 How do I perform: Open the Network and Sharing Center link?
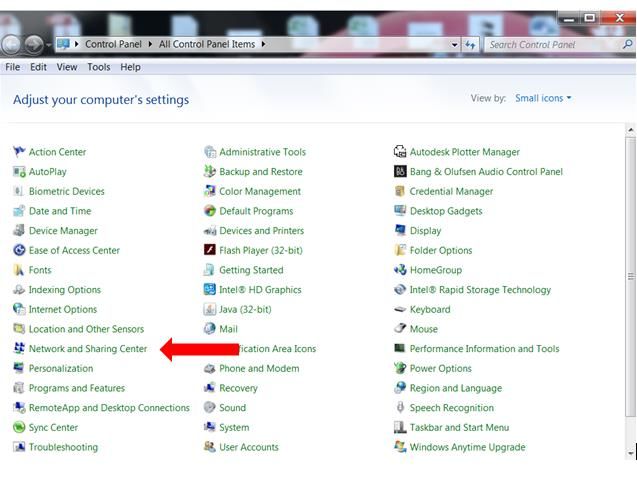pos(88,349)
